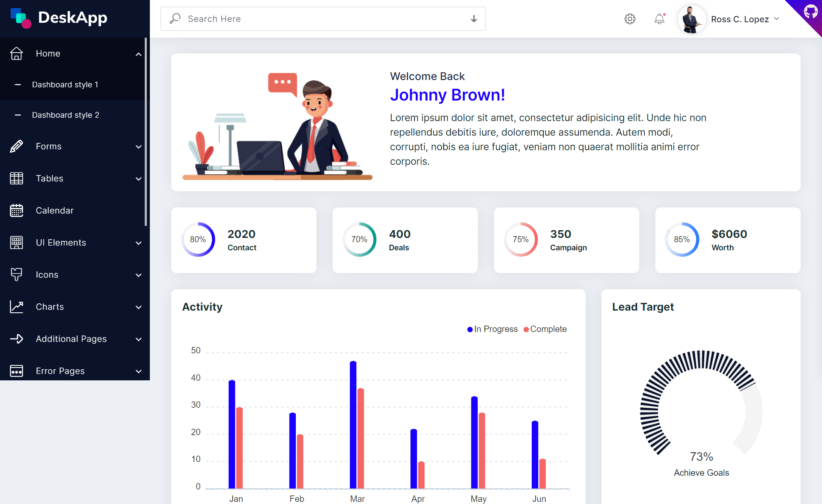Image resolution: width=822 pixels, height=504 pixels.
Task: Click the notifications bell icon
Action: click(659, 19)
